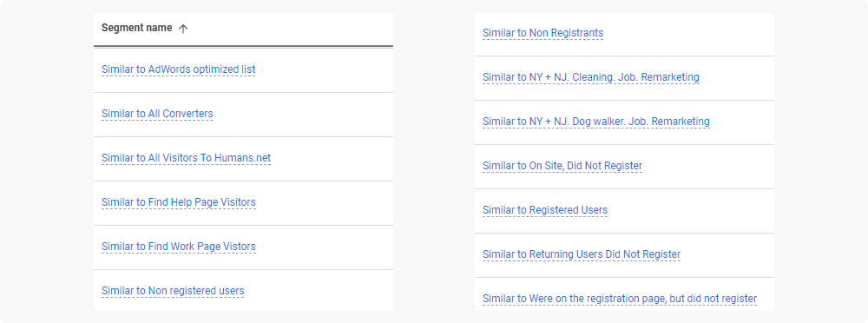Open Similar to Returning Users Did Not Register

[x=582, y=254]
